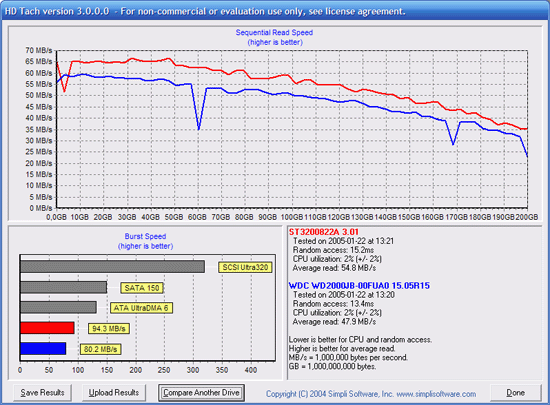Select the blue 80.2 MB/s burst bar
Image resolution: width=550 pixels, height=405 pixels.
click(43, 349)
